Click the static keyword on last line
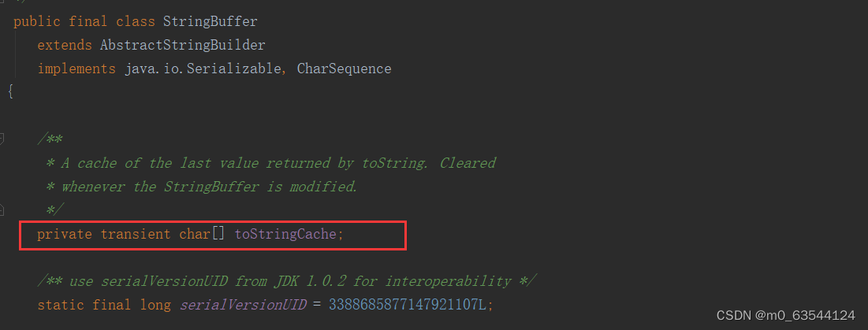Screen dimensions: 868x330 pos(61,305)
